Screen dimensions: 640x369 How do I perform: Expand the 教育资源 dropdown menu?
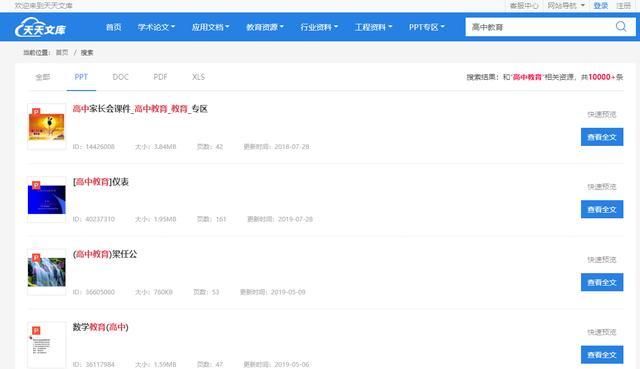265,27
